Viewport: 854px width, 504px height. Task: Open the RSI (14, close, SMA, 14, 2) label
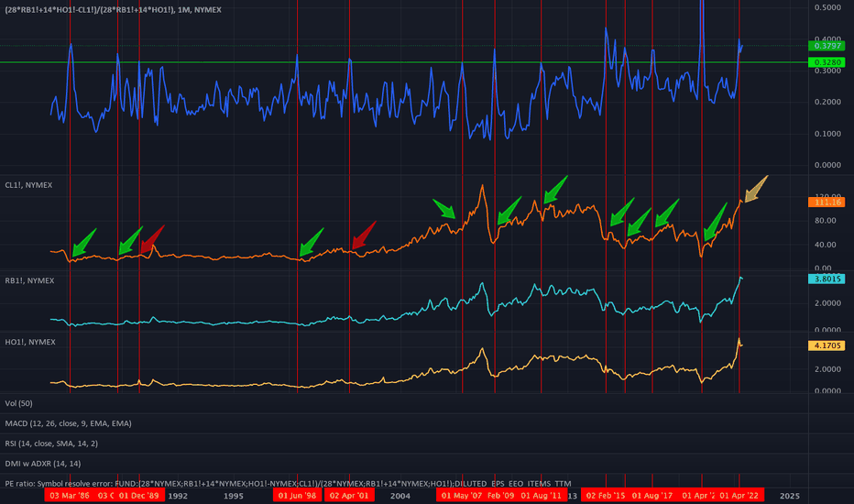pyautogui.click(x=51, y=444)
